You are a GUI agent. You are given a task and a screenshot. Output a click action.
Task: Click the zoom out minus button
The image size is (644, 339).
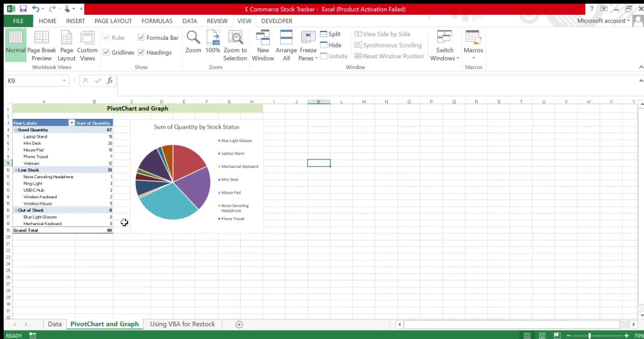pyautogui.click(x=569, y=336)
